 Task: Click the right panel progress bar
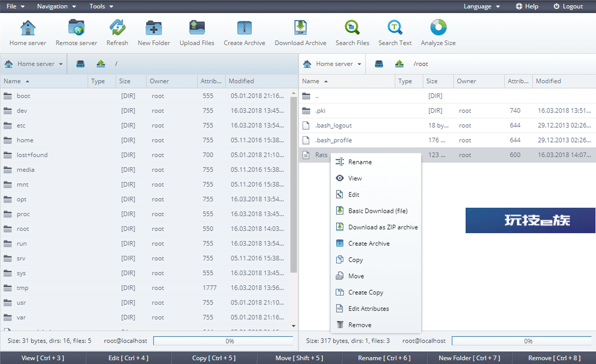522,341
